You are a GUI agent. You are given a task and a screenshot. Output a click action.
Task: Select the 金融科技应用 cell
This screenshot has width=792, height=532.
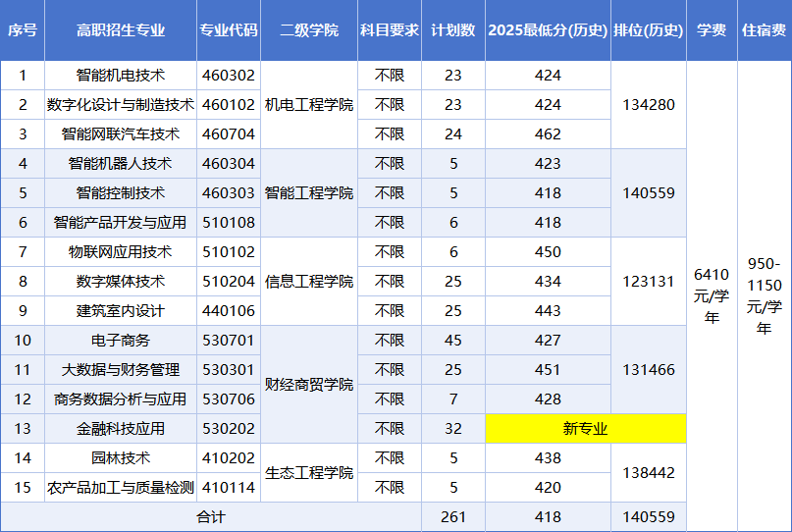coord(121,428)
